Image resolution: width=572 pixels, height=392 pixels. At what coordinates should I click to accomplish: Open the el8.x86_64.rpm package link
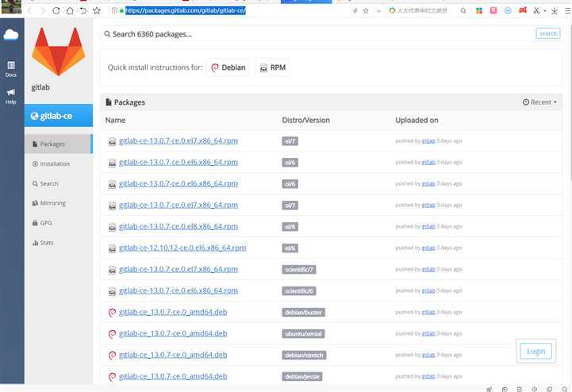[x=178, y=226]
